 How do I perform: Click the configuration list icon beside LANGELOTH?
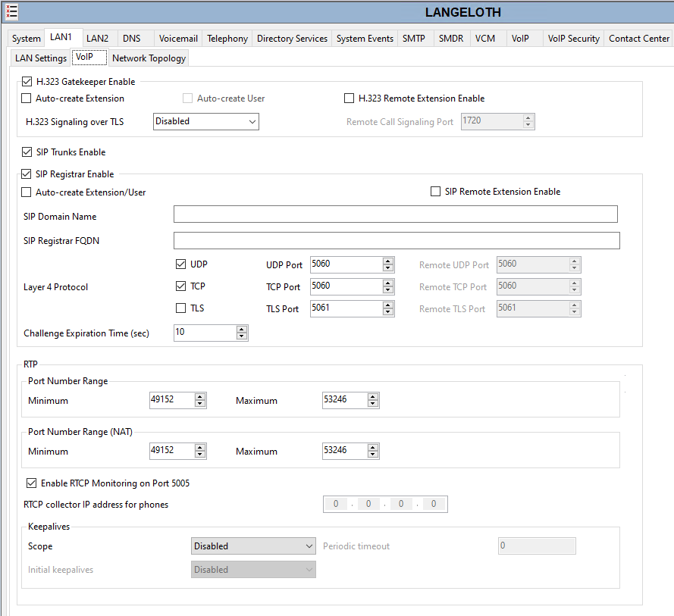coord(11,12)
